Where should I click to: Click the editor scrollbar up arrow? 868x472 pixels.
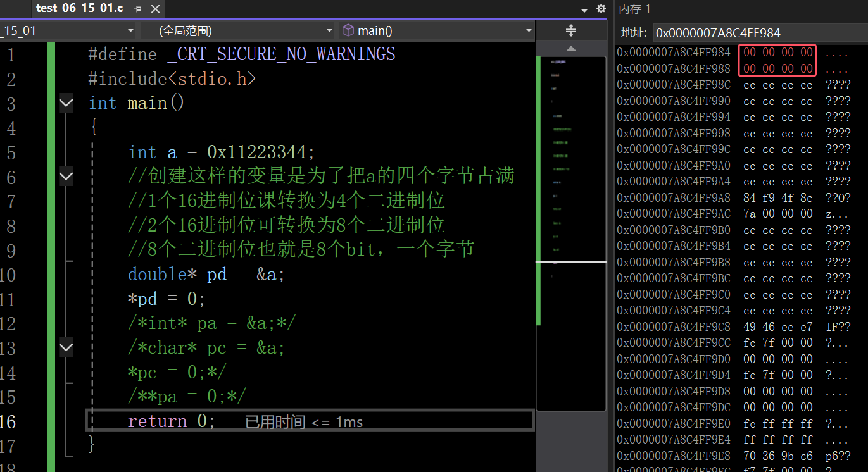[x=571, y=49]
